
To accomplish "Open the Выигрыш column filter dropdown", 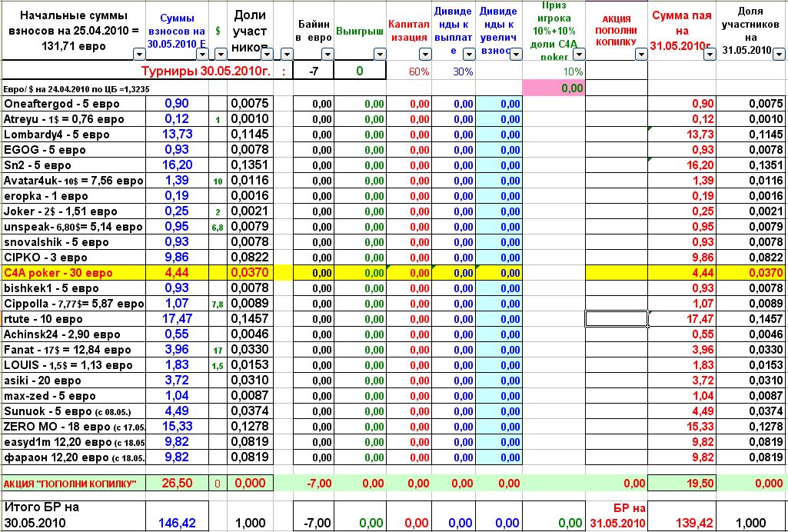I will point(380,54).
